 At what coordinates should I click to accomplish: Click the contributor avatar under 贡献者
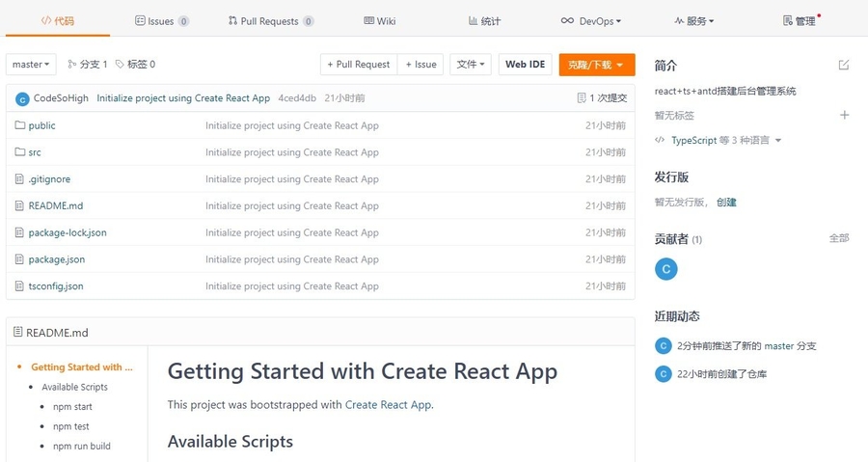pos(665,269)
